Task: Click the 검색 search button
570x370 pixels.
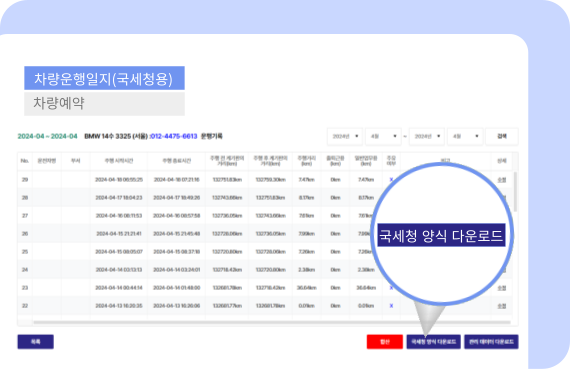Action: pyautogui.click(x=502, y=136)
